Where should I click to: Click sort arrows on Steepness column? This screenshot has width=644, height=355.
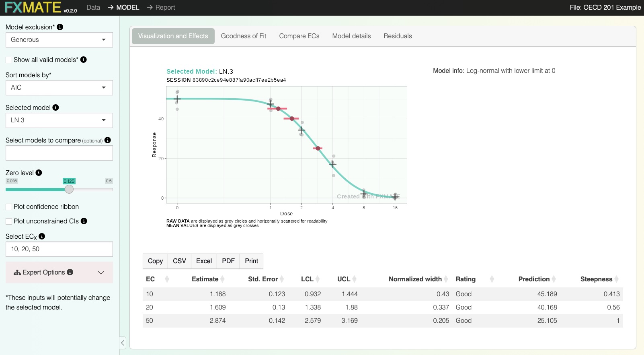[x=616, y=279]
